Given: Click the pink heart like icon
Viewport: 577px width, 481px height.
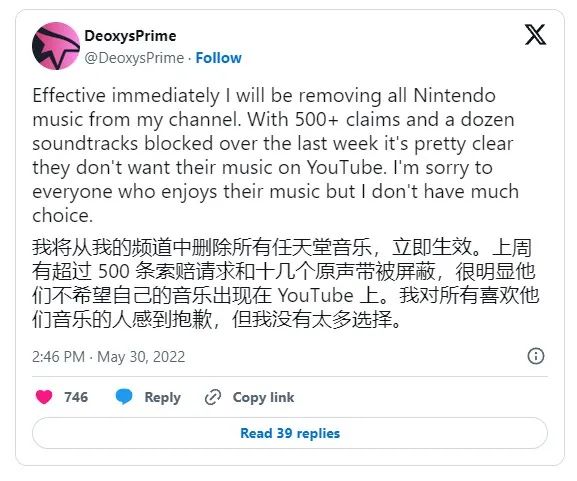Looking at the screenshot, I should point(44,397).
